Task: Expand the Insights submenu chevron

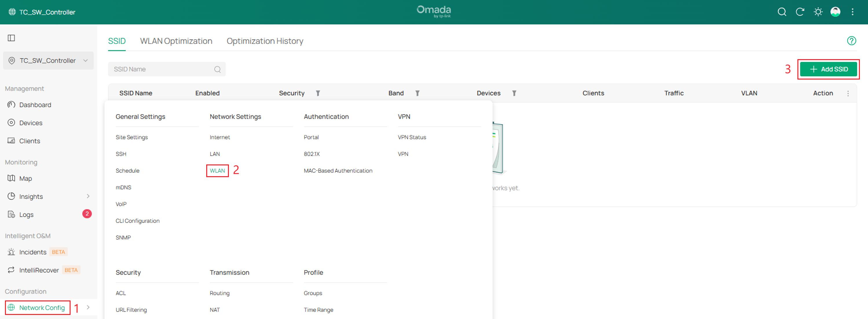Action: [88, 196]
